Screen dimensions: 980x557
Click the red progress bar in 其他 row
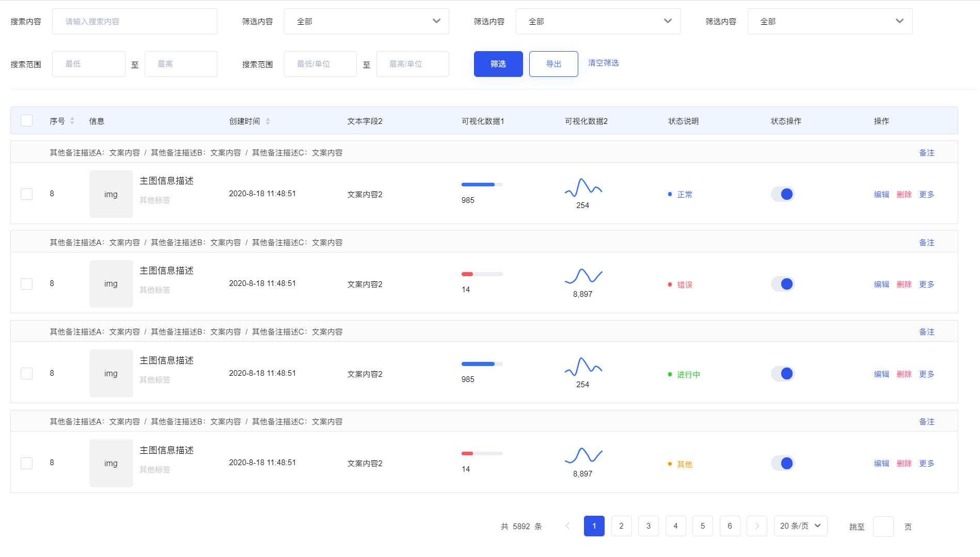click(x=482, y=454)
